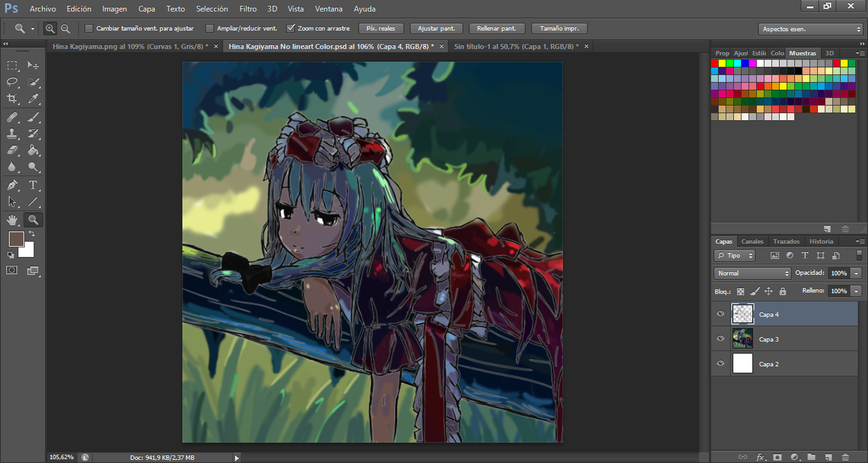
Task: Add layer mask in Capas panel
Action: point(777,457)
